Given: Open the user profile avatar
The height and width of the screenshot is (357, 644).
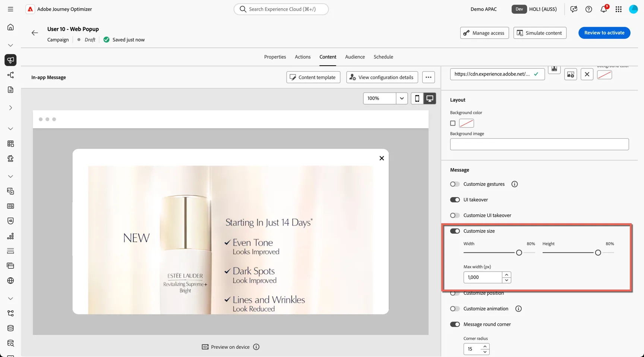Looking at the screenshot, I should [x=634, y=9].
